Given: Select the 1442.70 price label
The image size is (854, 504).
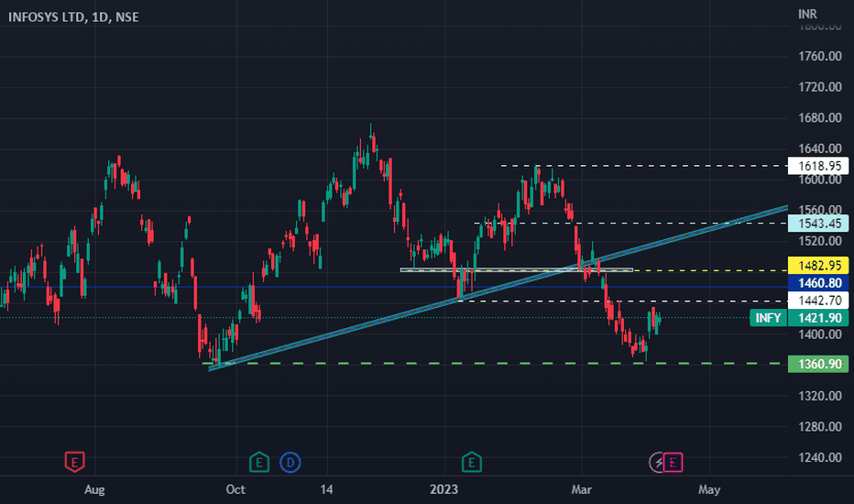Looking at the screenshot, I should tap(818, 301).
